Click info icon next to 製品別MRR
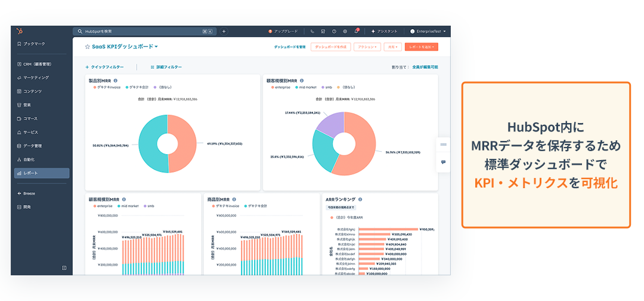Screen dimensions: 644x301 click(115, 81)
